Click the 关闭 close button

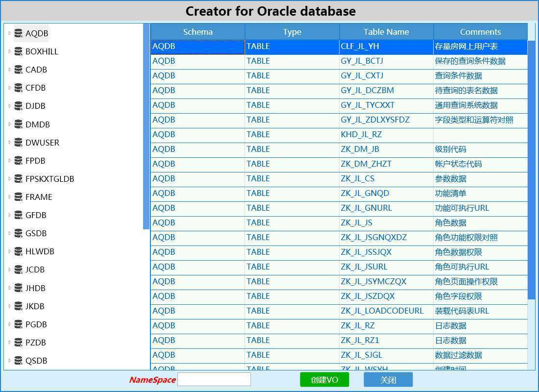pyautogui.click(x=388, y=380)
